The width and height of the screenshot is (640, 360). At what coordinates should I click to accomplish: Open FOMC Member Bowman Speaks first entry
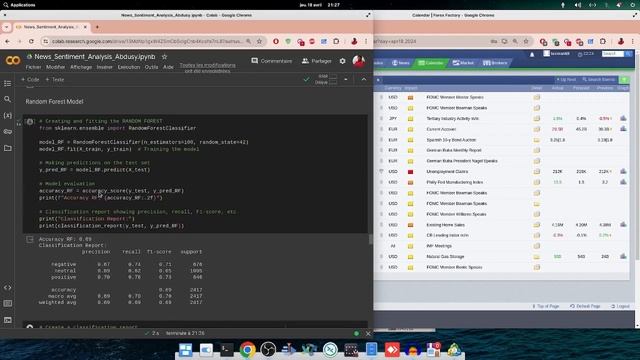(456, 108)
